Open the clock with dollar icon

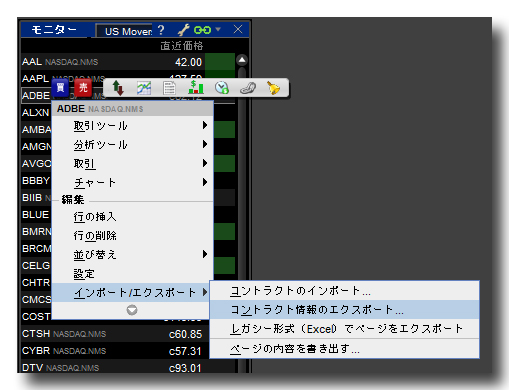(222, 88)
